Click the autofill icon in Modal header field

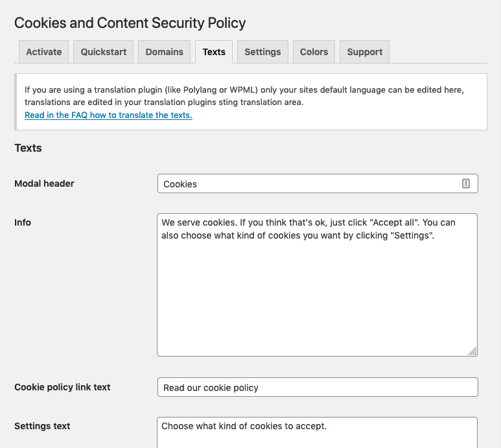[x=465, y=183]
